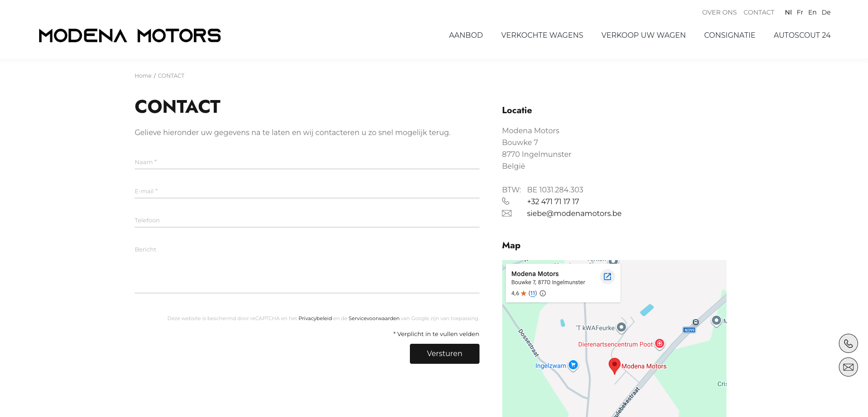Click the Ingelzwam shop marker on map
The image size is (868, 417).
point(573,365)
